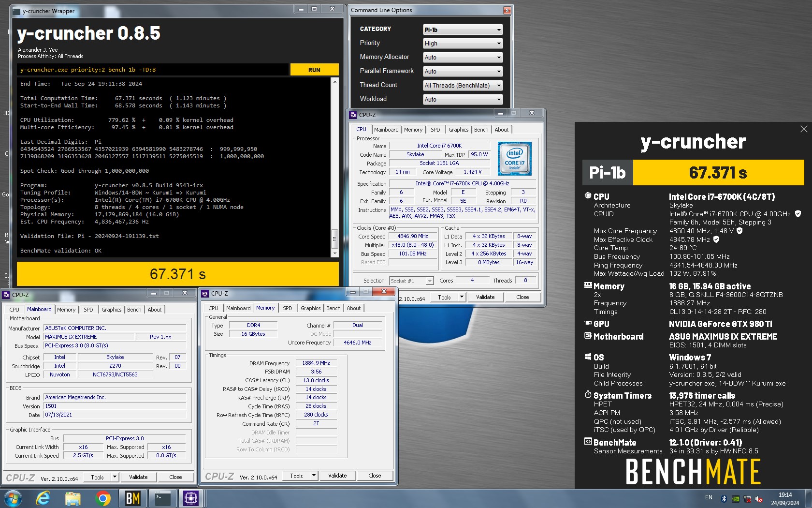
Task: Open Bench tab in CPU-Z CPU window
Action: (x=481, y=130)
